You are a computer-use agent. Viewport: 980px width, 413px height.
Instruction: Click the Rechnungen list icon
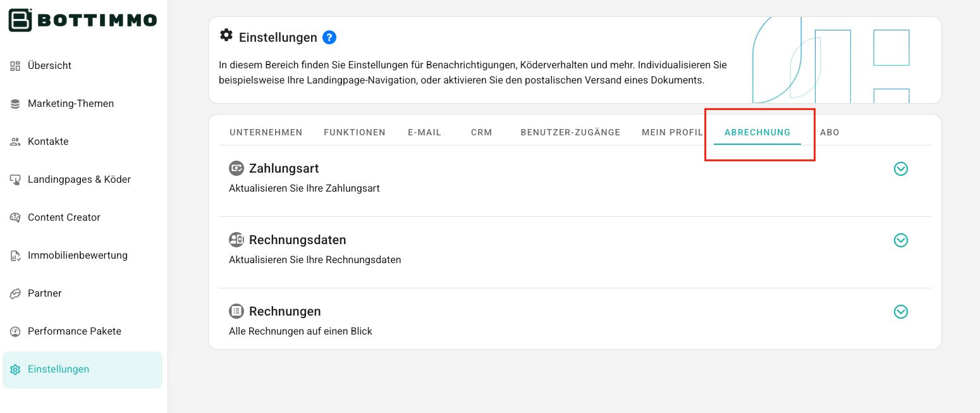236,311
